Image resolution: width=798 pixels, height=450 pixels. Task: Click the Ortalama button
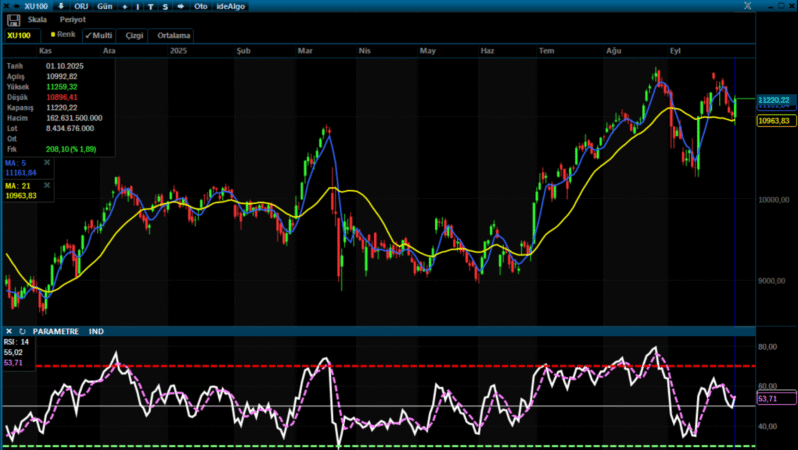(x=172, y=35)
